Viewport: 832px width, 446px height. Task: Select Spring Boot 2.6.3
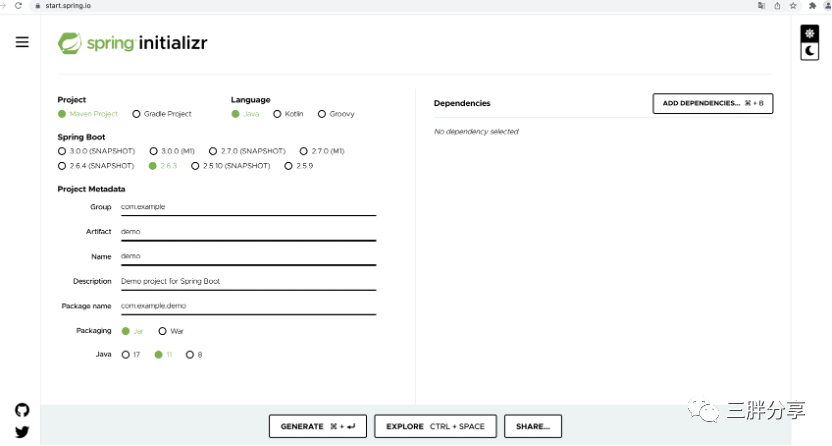[x=163, y=166]
